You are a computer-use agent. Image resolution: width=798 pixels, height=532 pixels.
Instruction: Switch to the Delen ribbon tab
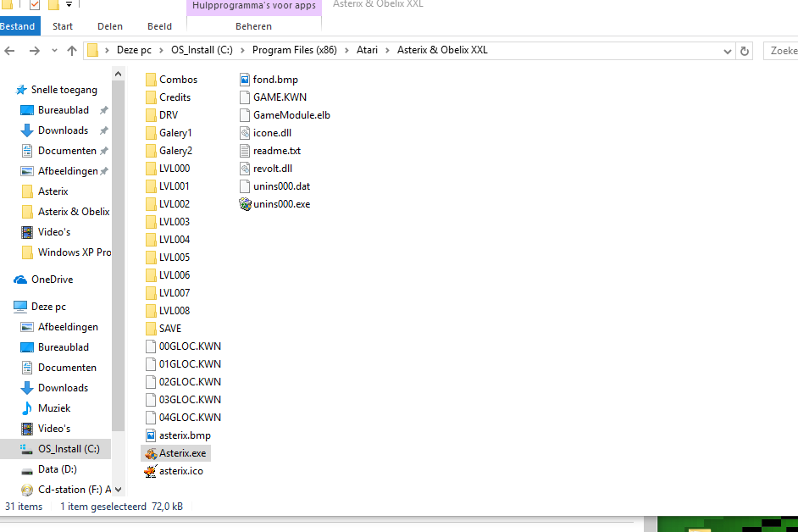110,26
